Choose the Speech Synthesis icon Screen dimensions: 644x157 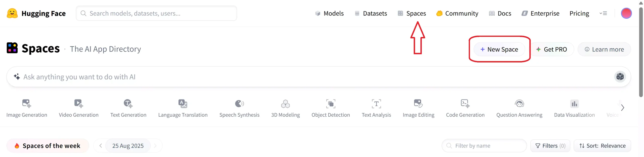(x=239, y=104)
